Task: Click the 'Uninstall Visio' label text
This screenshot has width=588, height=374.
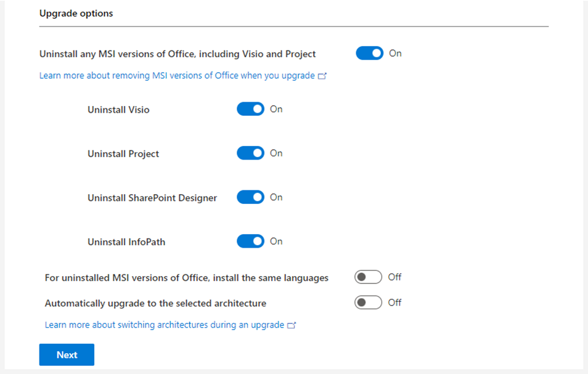Action: coord(118,110)
